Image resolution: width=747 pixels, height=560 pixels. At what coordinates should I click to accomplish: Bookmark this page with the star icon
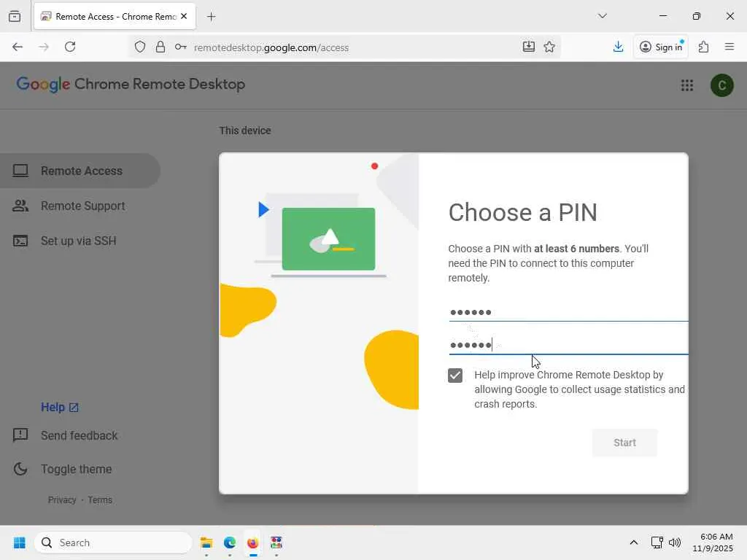(x=549, y=47)
